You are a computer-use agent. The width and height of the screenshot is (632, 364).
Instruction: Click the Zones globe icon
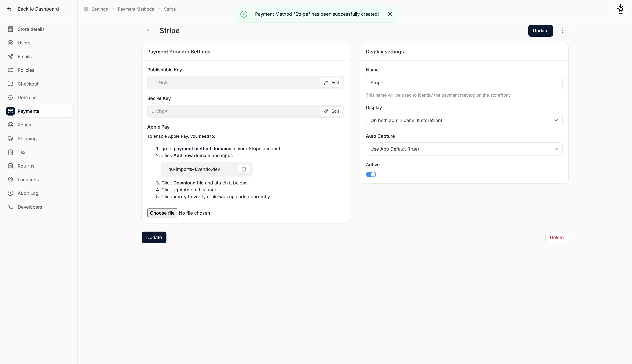11,125
